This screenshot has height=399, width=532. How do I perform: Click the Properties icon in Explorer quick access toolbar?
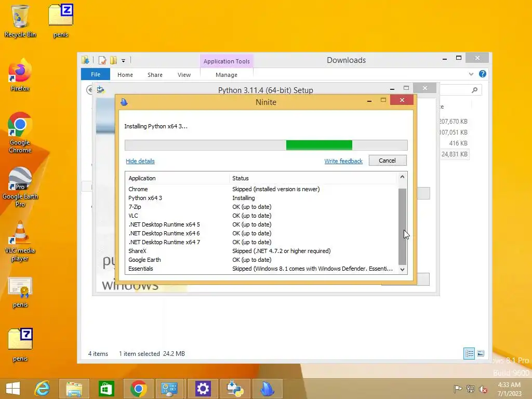tap(102, 60)
